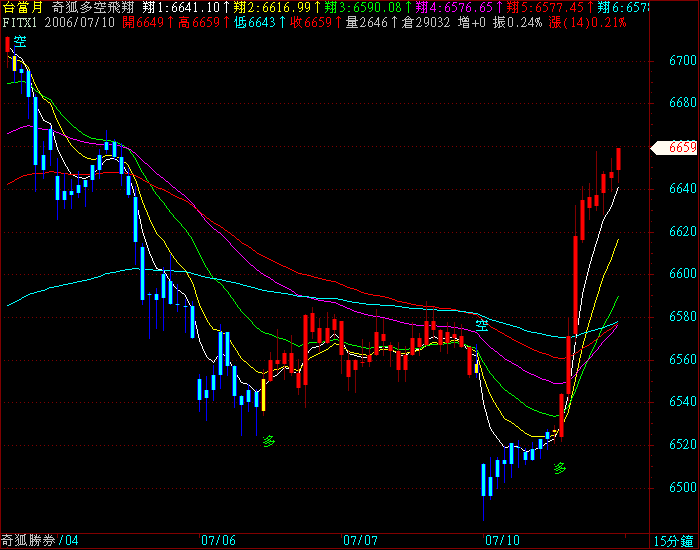Click the green 多 long signal near 07/06
The image size is (700, 550).
268,440
